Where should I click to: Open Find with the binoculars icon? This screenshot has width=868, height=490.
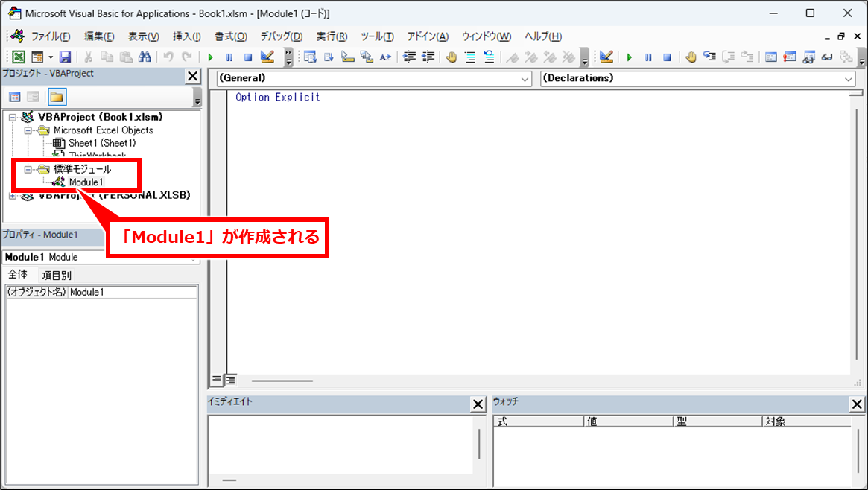click(x=145, y=57)
